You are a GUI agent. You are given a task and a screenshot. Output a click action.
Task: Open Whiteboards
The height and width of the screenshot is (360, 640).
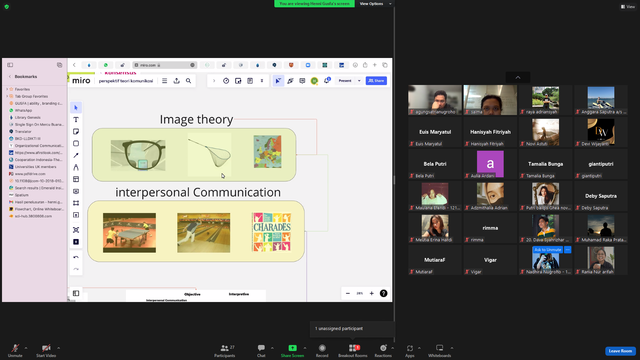(x=440, y=350)
